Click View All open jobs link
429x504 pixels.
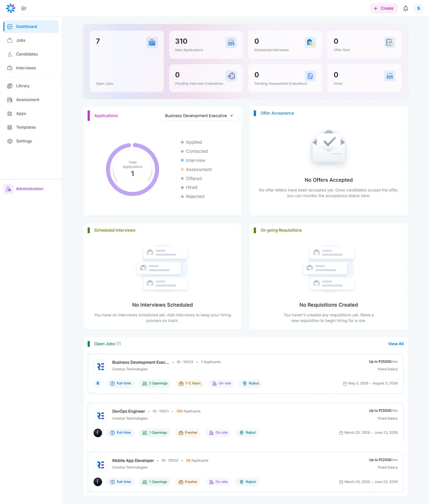point(396,344)
